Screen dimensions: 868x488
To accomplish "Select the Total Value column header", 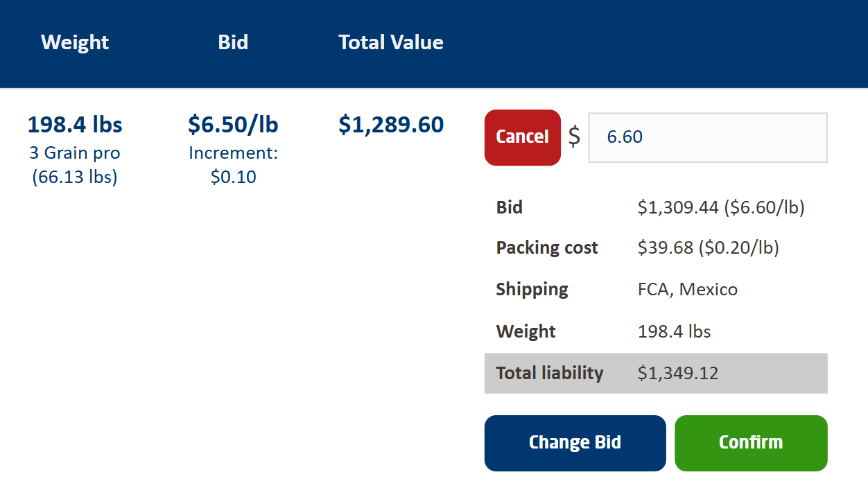I will 391,42.
